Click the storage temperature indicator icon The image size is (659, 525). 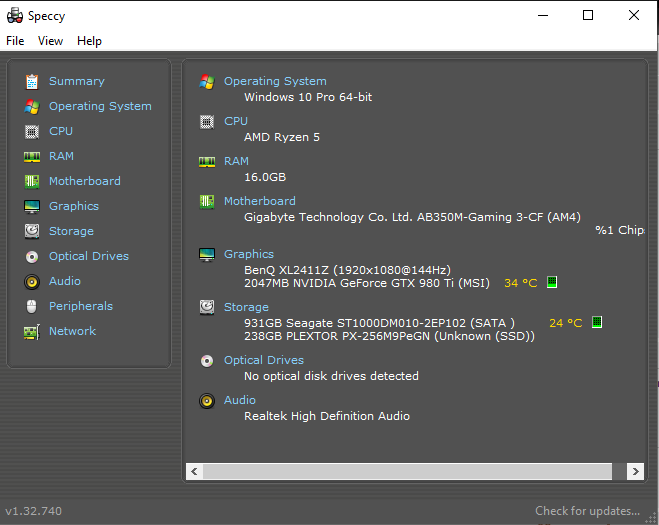click(x=597, y=323)
